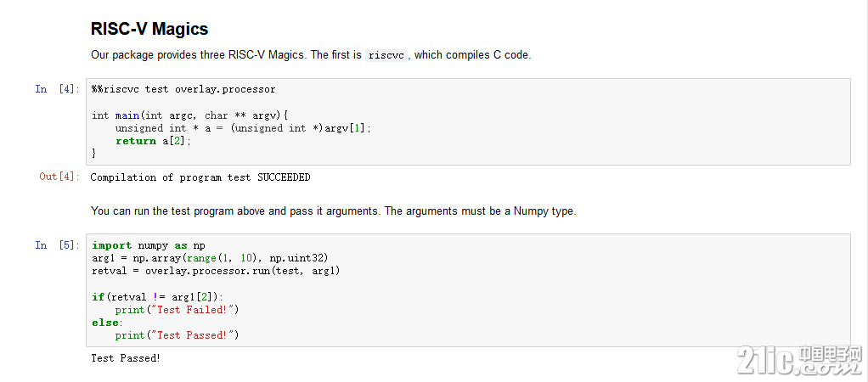Image resolution: width=868 pixels, height=382 pixels.
Task: Click the Numpy type instruction paragraph
Action: tap(333, 211)
